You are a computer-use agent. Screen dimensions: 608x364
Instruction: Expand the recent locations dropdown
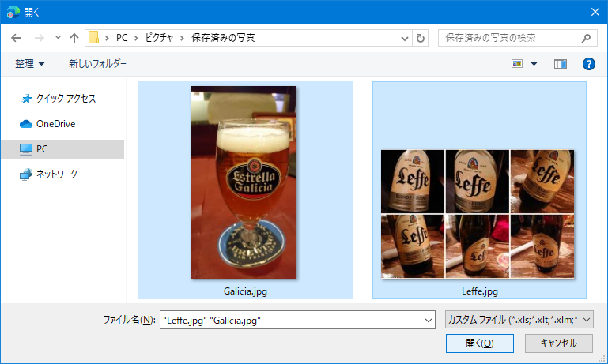58,38
